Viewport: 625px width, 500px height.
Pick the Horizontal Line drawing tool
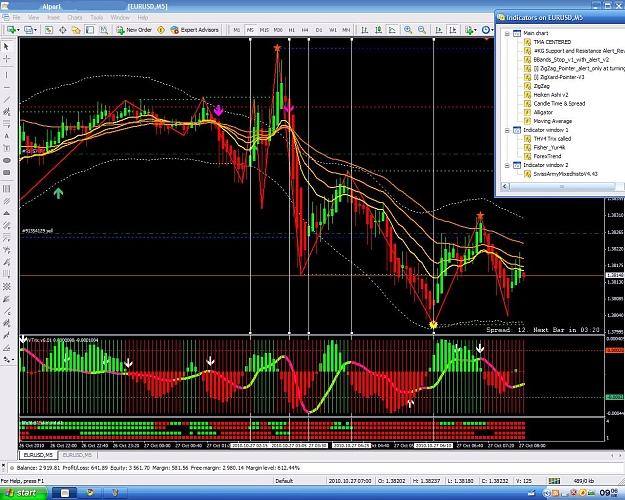[6, 87]
